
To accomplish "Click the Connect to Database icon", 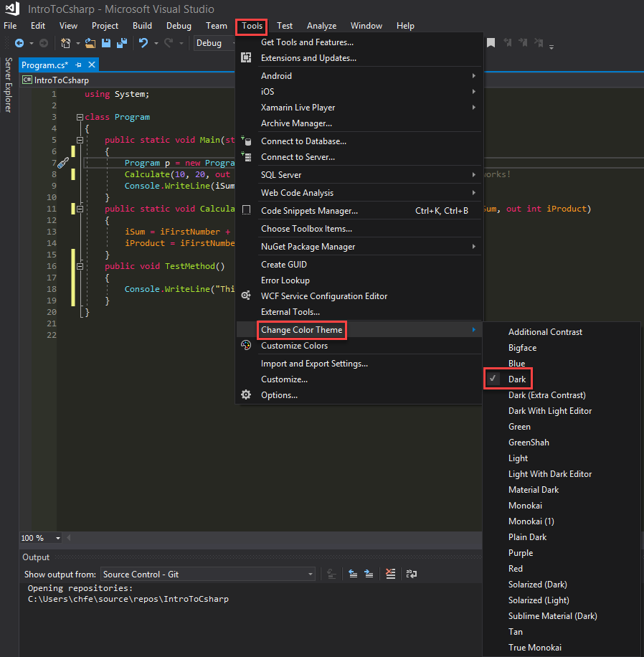I will pos(246,141).
